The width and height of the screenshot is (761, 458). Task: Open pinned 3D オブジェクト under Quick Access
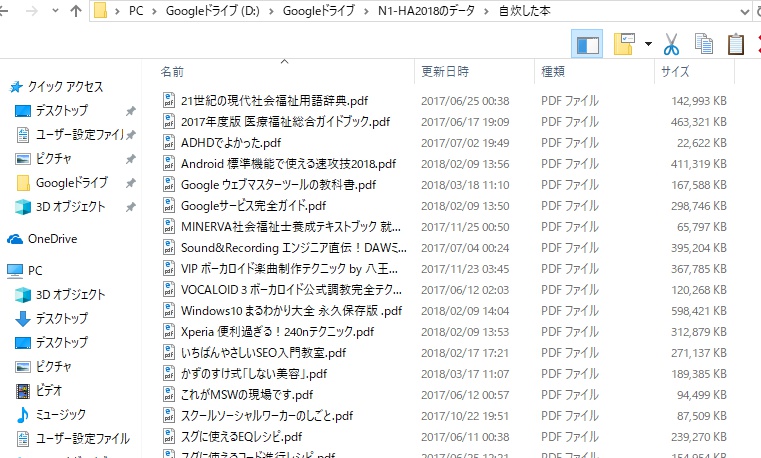point(70,207)
